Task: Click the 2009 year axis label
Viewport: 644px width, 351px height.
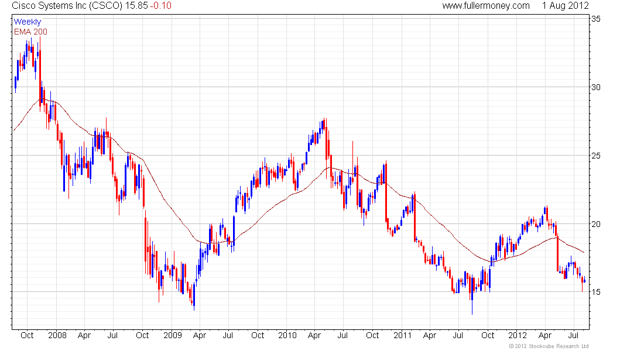Action: point(173,335)
